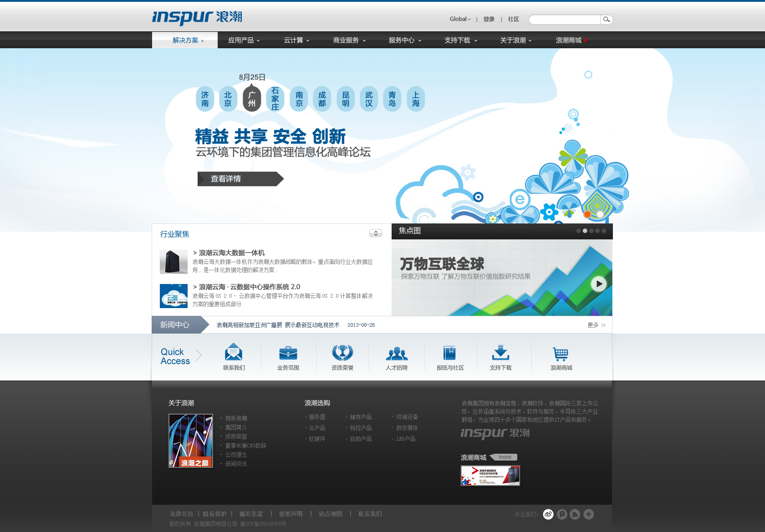
Task: Expand the 支持下载 dropdown menu
Action: [461, 40]
